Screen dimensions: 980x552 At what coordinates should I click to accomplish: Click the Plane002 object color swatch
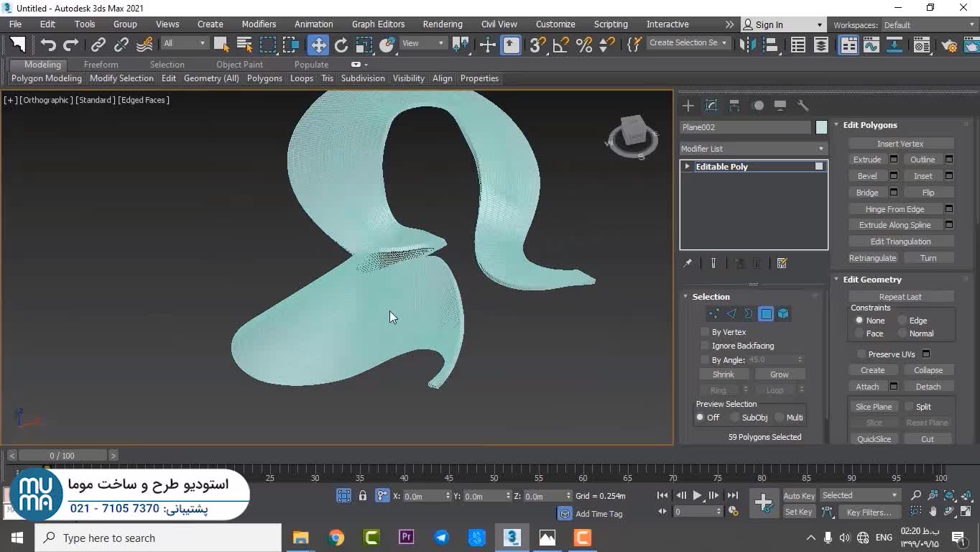click(x=821, y=127)
